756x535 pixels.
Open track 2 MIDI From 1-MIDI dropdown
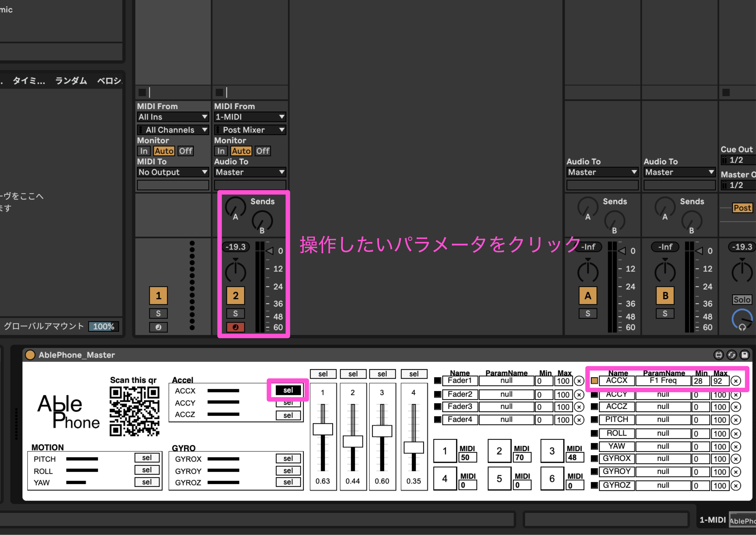(x=250, y=117)
